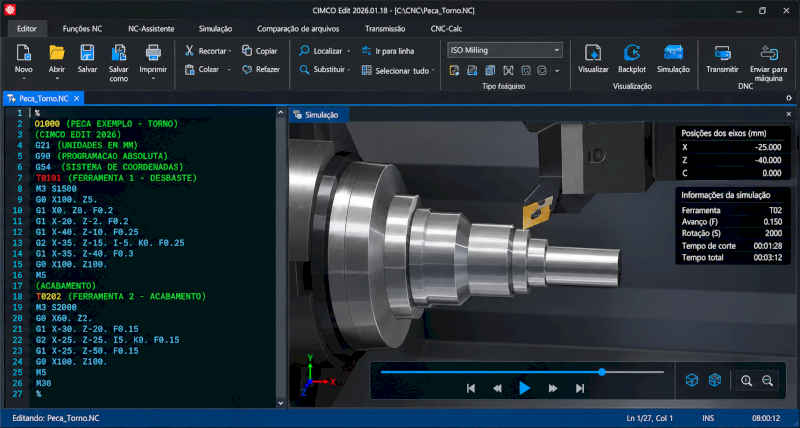Jump to simulation start
The image size is (800, 428).
(x=471, y=388)
